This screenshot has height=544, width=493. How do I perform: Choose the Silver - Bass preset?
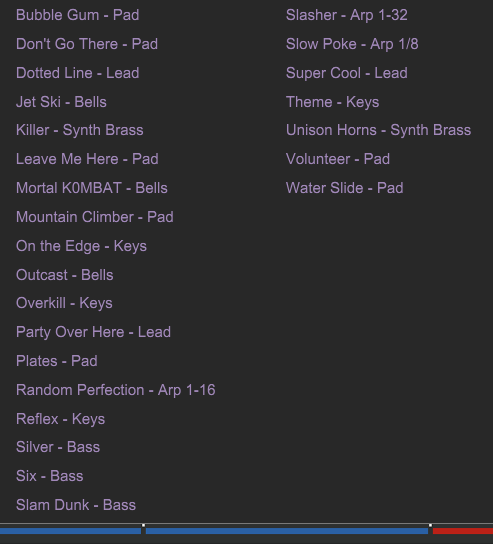coord(58,447)
